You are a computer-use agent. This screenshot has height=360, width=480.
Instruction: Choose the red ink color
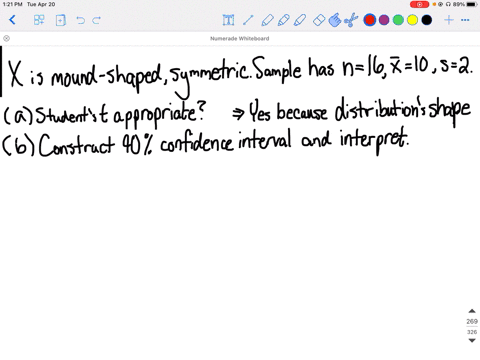[370, 20]
